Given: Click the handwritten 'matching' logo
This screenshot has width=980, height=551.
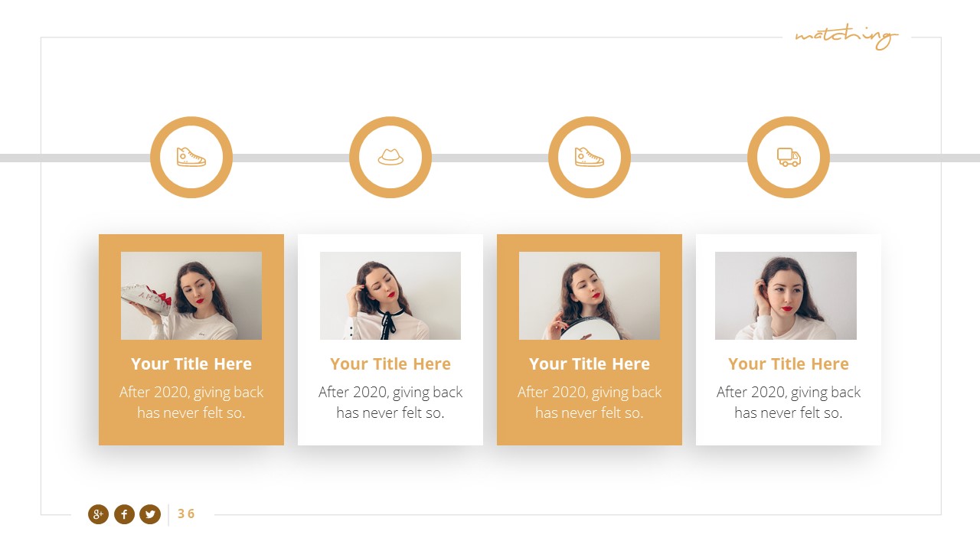Looking at the screenshot, I should (x=846, y=37).
